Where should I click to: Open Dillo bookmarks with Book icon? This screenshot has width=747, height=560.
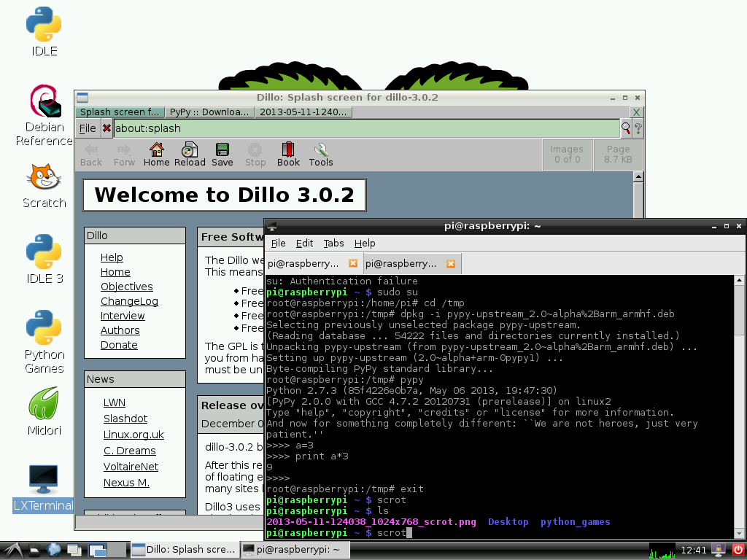288,154
